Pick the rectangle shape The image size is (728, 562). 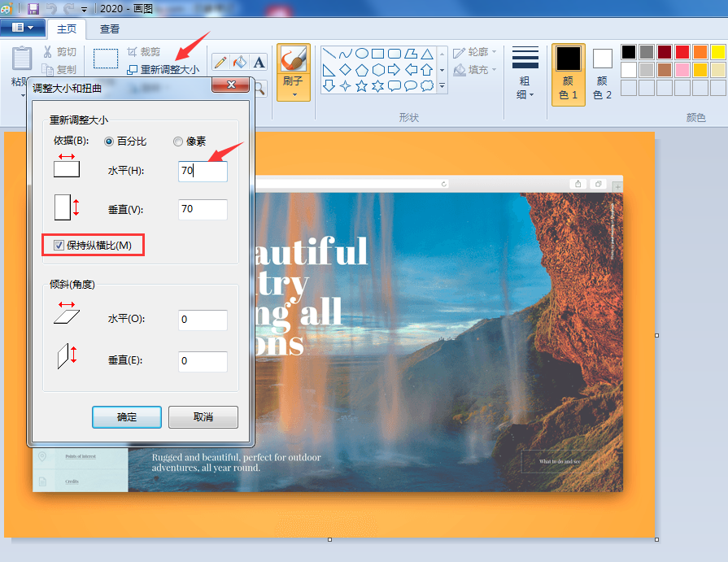tap(378, 54)
